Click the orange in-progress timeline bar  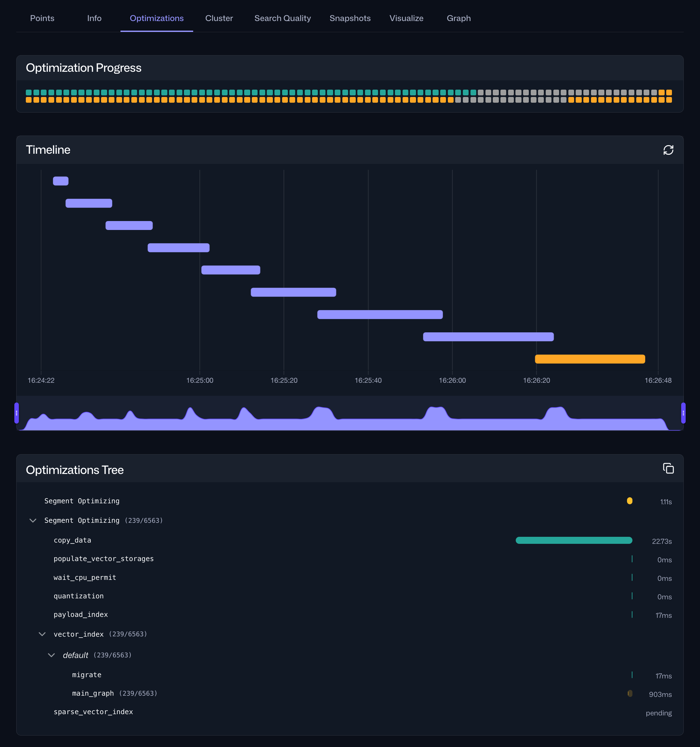click(x=590, y=359)
